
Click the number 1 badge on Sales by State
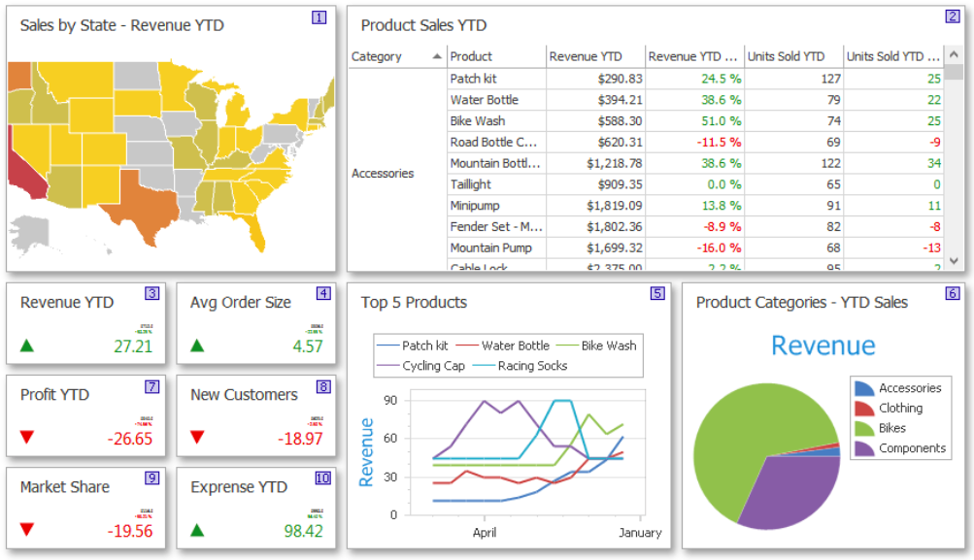pos(319,17)
